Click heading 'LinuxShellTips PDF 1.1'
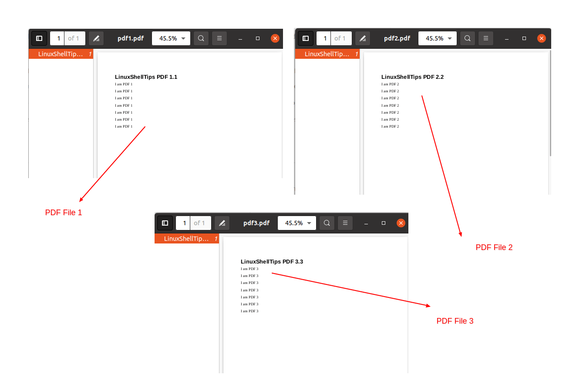 coord(146,77)
